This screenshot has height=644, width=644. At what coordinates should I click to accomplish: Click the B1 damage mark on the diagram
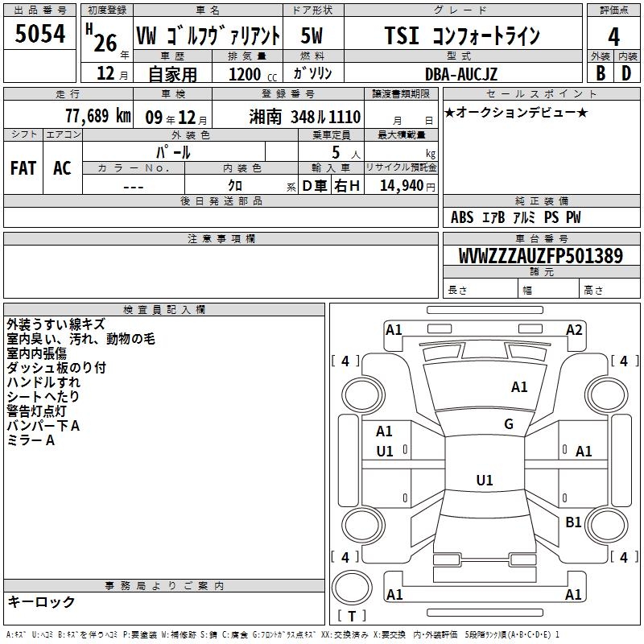click(x=573, y=522)
